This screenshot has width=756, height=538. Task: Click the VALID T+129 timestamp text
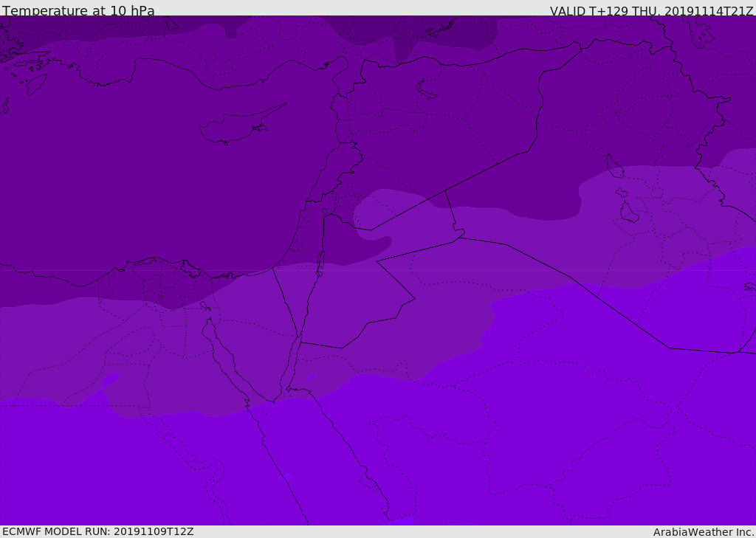coord(651,11)
